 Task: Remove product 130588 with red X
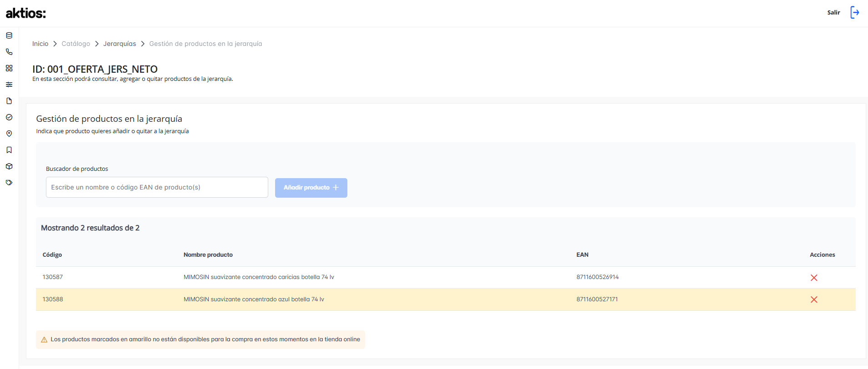[814, 299]
